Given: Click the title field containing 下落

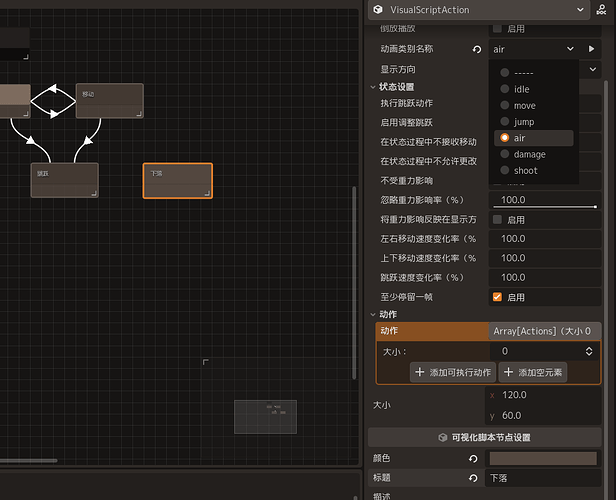Looking at the screenshot, I should (x=543, y=478).
